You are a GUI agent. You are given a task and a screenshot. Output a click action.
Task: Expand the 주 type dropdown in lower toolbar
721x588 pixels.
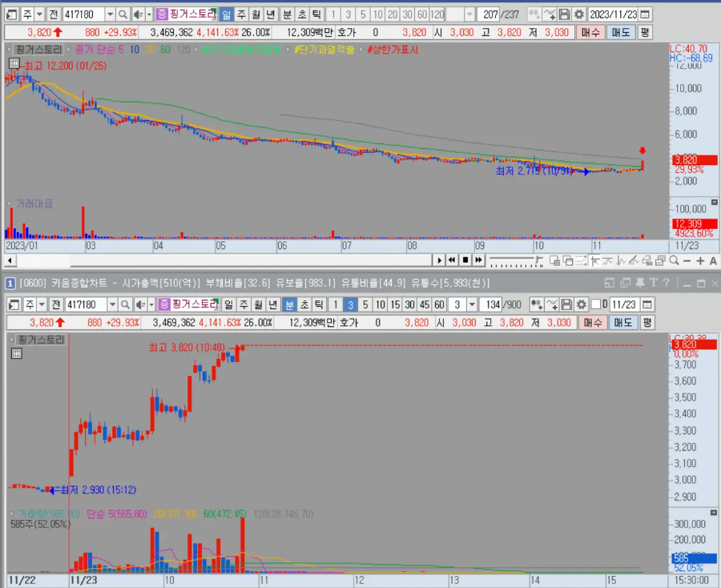[42, 304]
